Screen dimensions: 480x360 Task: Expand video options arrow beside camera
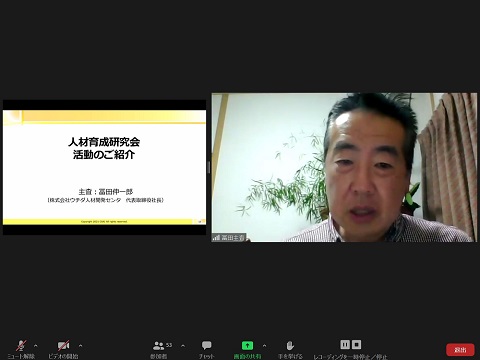80,346
